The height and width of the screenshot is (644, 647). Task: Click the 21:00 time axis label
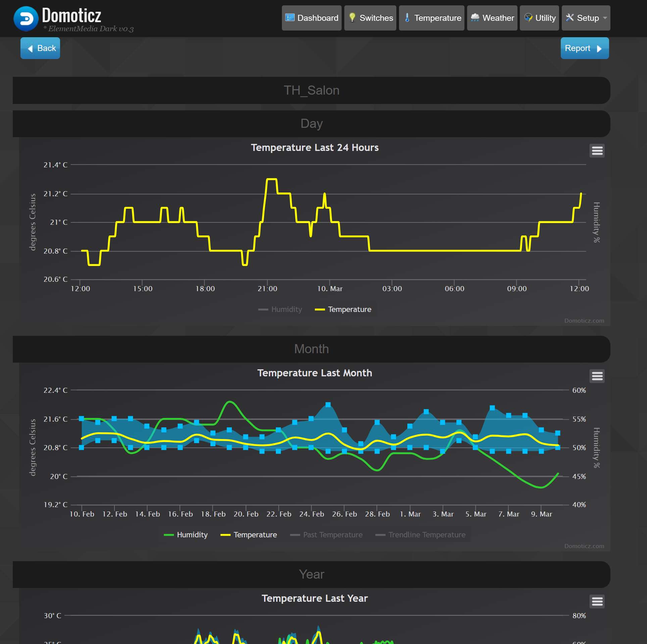pyautogui.click(x=267, y=289)
